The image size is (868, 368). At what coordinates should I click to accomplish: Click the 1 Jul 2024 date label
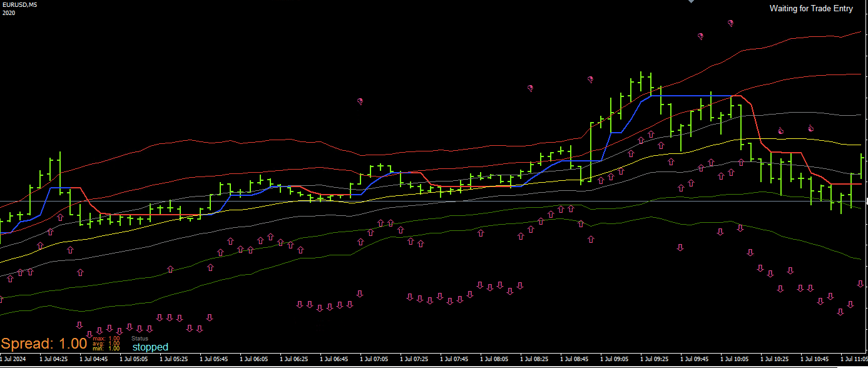pyautogui.click(x=14, y=360)
